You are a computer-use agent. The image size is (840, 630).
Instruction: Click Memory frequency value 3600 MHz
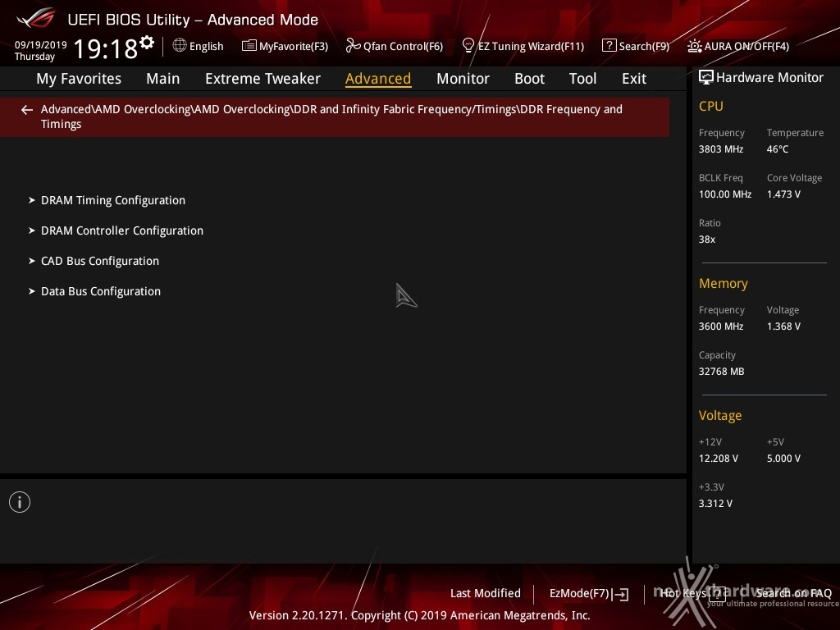tap(721, 326)
